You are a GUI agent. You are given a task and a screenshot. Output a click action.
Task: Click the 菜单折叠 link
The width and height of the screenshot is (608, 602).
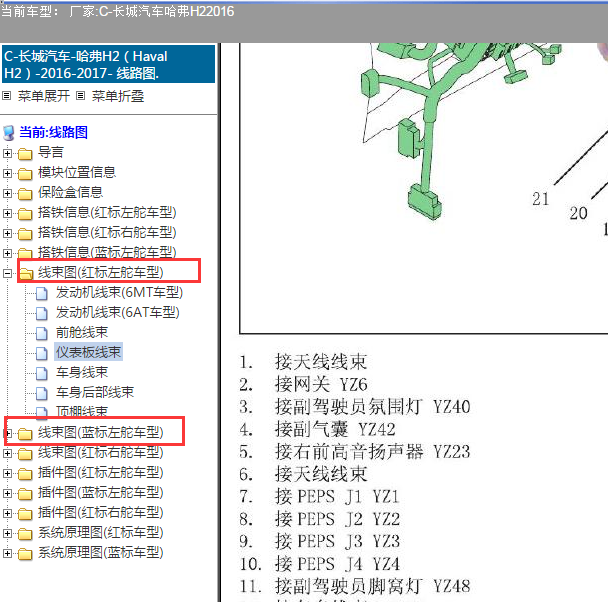tap(118, 96)
